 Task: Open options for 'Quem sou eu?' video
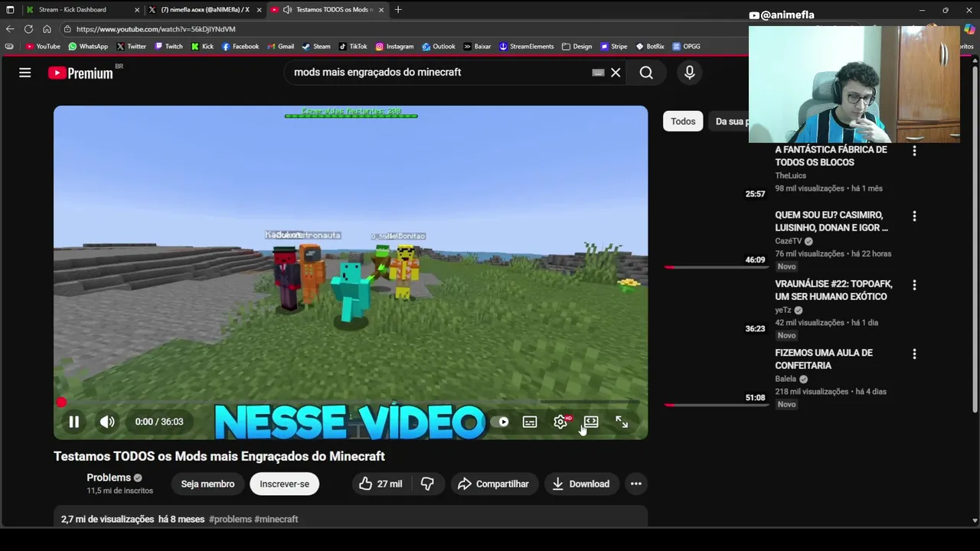pyautogui.click(x=914, y=216)
